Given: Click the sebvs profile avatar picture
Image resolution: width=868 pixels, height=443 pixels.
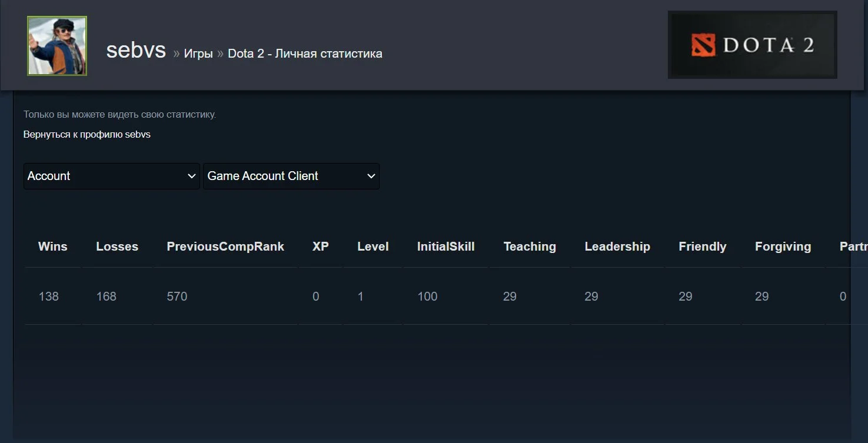Looking at the screenshot, I should pyautogui.click(x=57, y=46).
